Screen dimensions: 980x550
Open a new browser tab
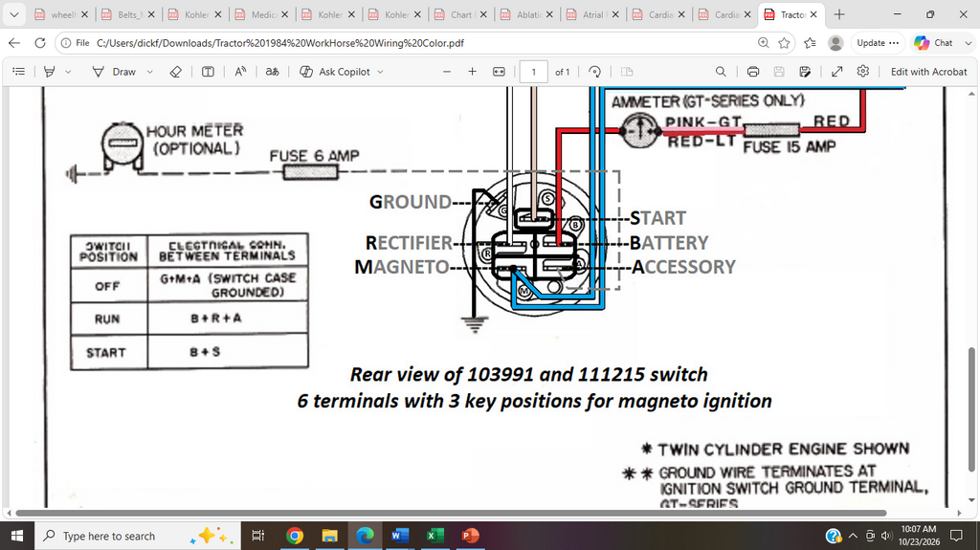click(x=839, y=14)
